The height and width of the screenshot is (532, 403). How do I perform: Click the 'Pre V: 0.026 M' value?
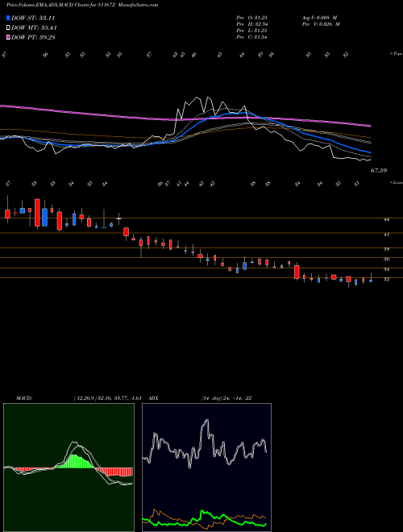tap(321, 24)
